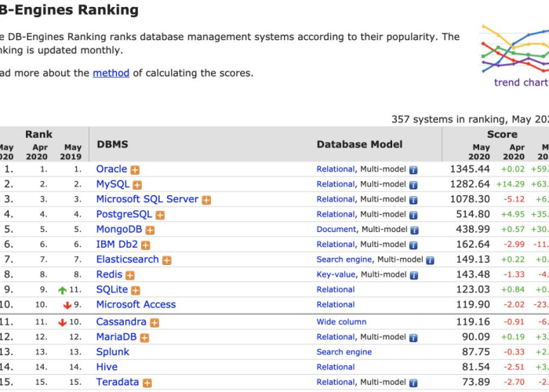Viewport: 549px width, 392px height.
Task: Click the info icon in the Elasticsearch row
Action: click(x=430, y=260)
